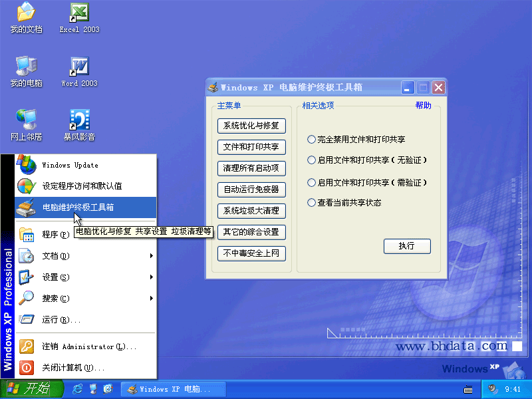The image size is (532, 399).
Task: Click the 执行 execute button
Action: coord(407,246)
